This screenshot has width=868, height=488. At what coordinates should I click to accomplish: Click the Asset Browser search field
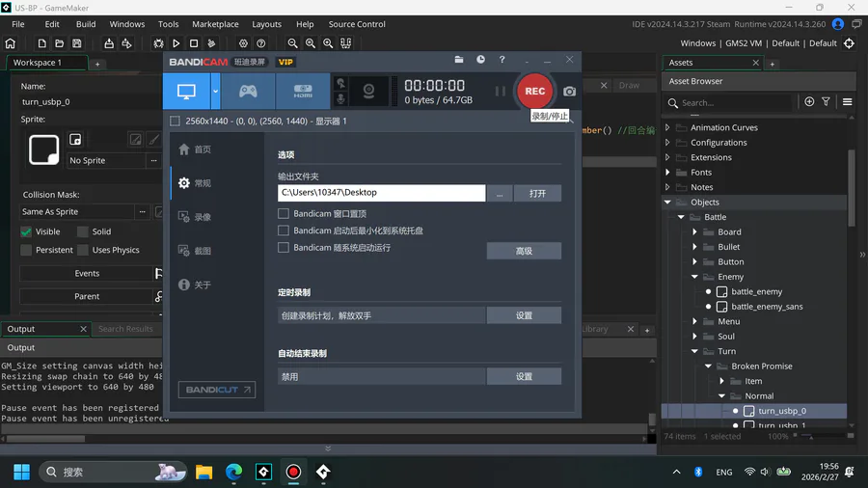[729, 103]
